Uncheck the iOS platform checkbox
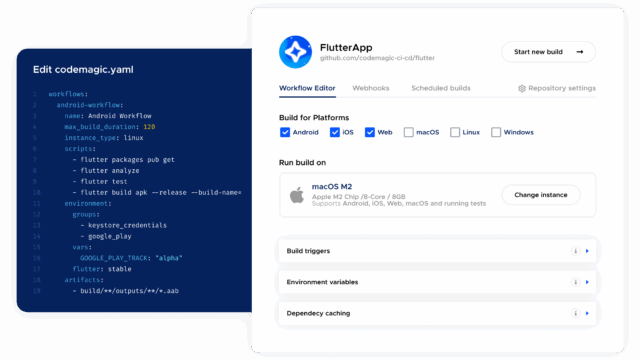The image size is (640, 360). pos(335,132)
